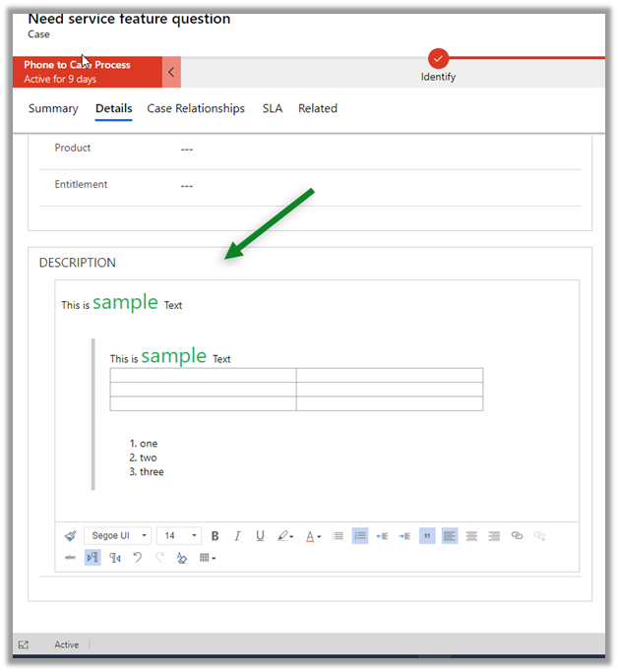Open the Insert Table dropdown

[208, 558]
